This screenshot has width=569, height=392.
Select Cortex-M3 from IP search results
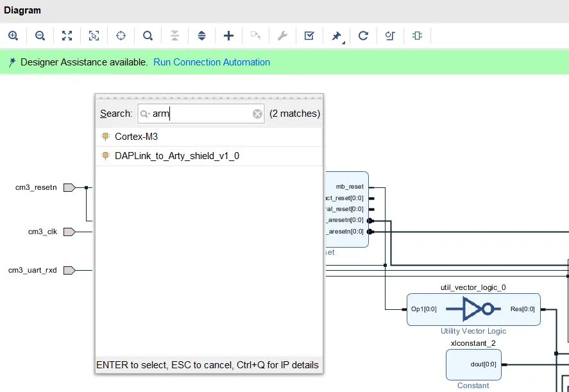[209, 137]
